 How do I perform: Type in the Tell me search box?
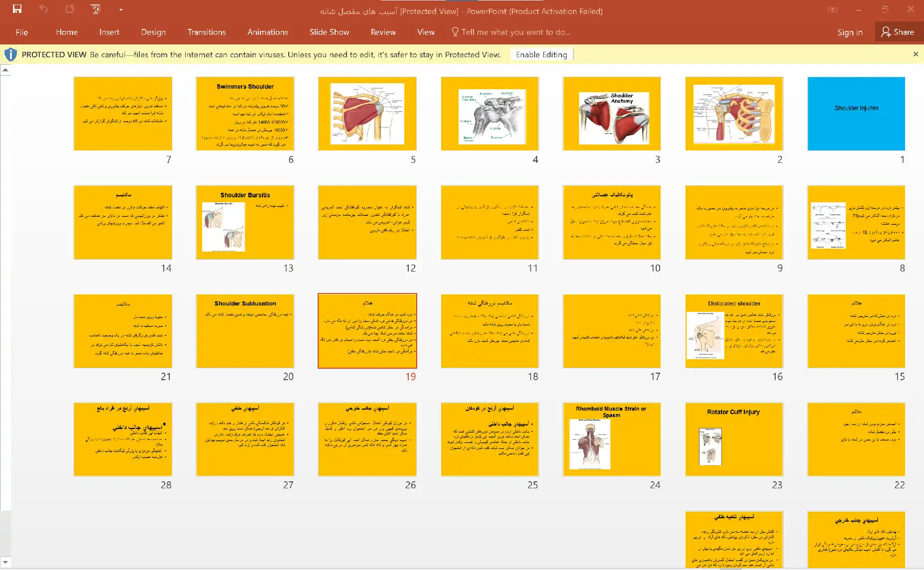515,32
